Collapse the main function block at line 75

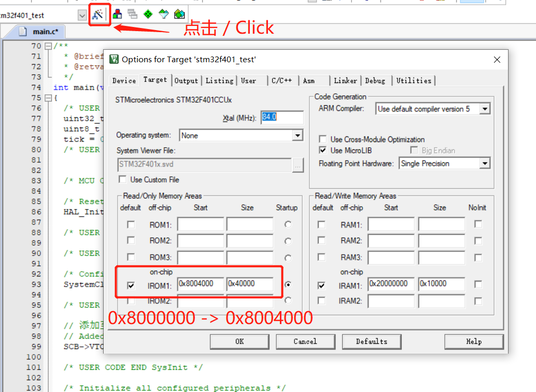point(48,98)
